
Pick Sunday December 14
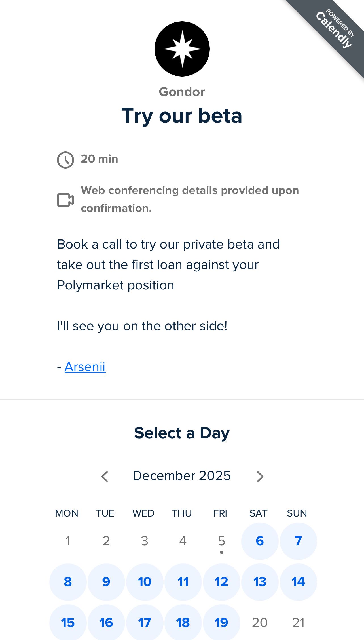click(x=298, y=582)
